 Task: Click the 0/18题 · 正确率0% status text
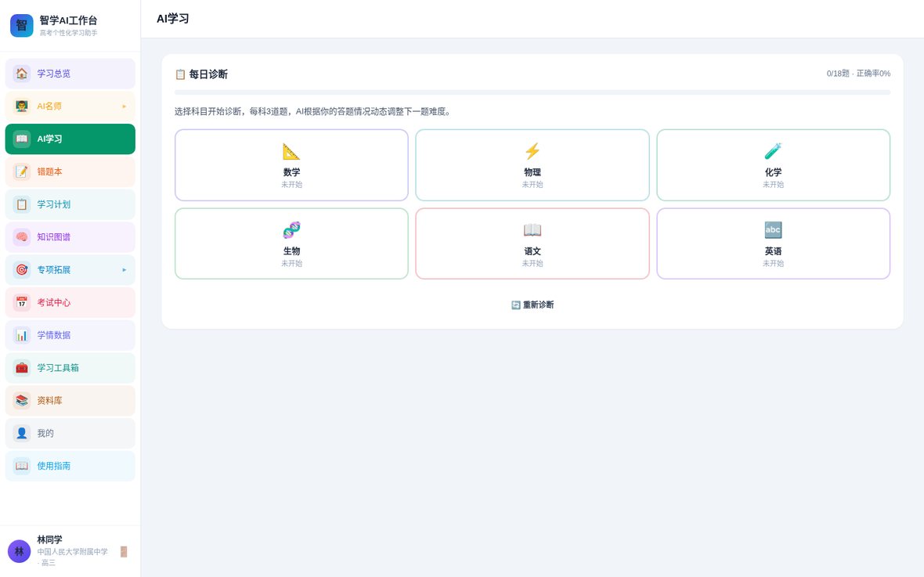click(x=858, y=74)
